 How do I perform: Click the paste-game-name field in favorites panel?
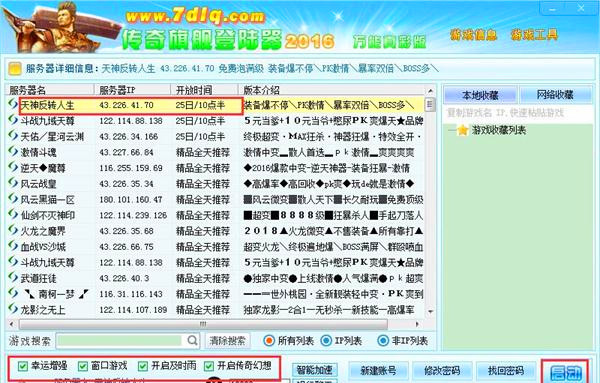point(517,113)
